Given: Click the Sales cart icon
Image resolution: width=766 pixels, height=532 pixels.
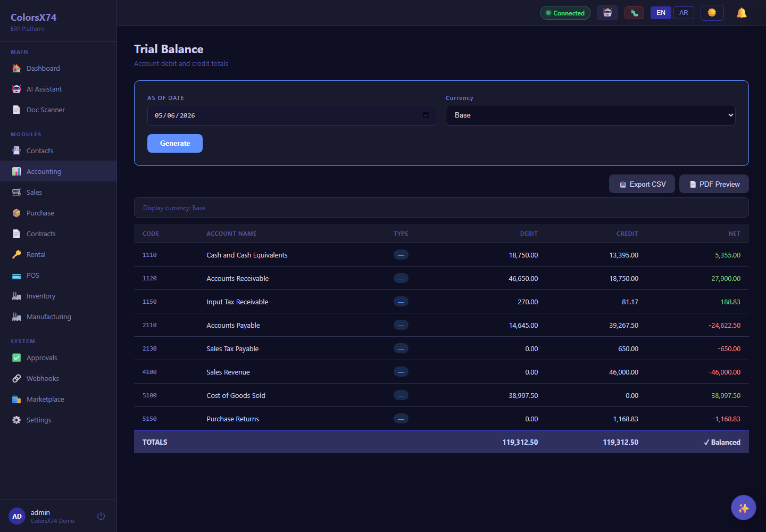Looking at the screenshot, I should (16, 192).
